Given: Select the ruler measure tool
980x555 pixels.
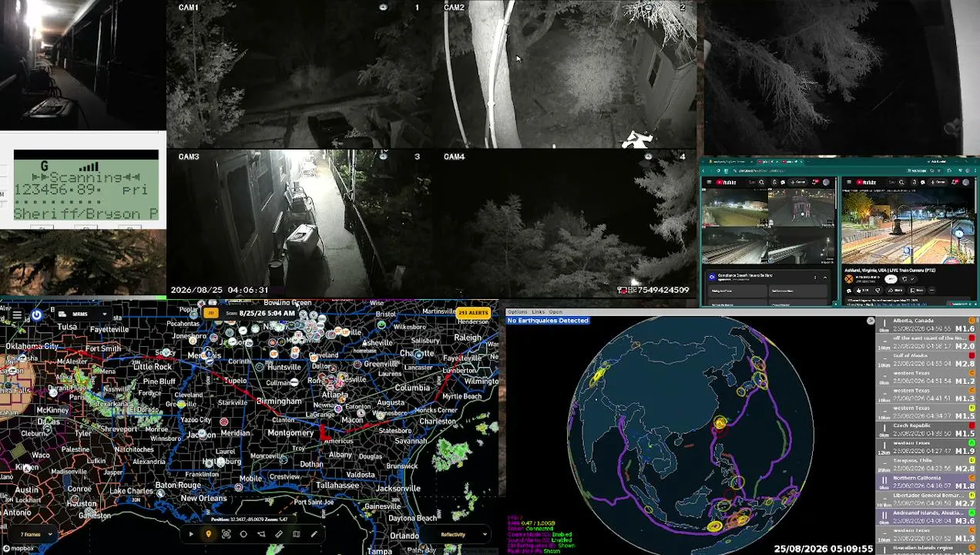Looking at the screenshot, I should pos(279,533).
